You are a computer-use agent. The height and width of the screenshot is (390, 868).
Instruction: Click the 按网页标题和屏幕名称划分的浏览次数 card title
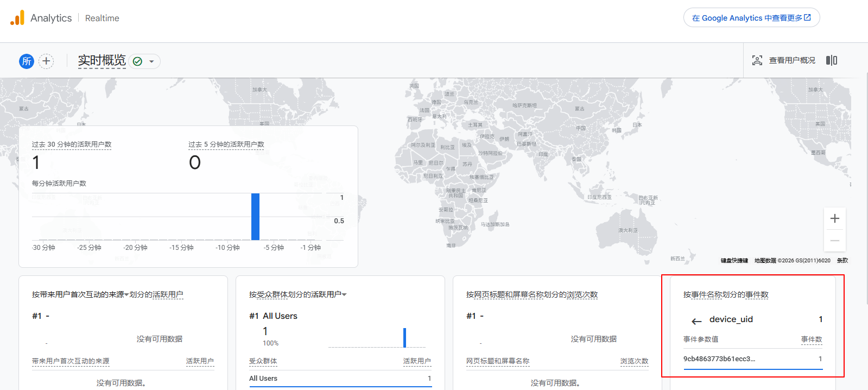point(532,294)
